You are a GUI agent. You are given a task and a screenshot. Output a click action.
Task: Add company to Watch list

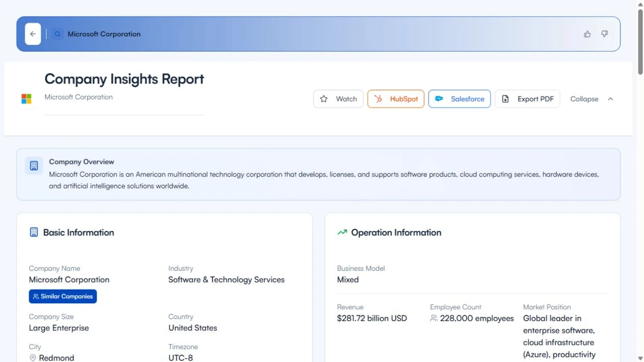point(338,99)
